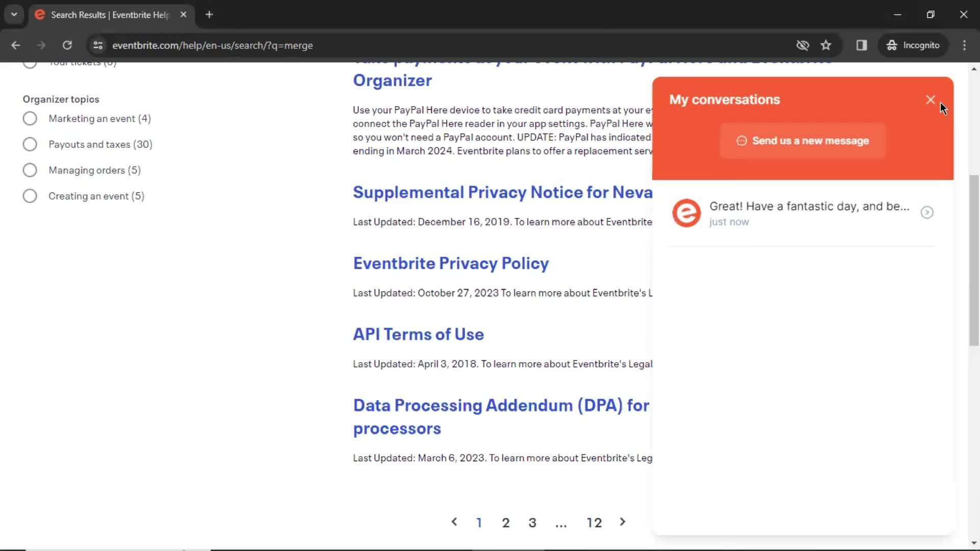Screen dimensions: 980x551
Task: Toggle the browser side panel icon
Action: click(862, 45)
